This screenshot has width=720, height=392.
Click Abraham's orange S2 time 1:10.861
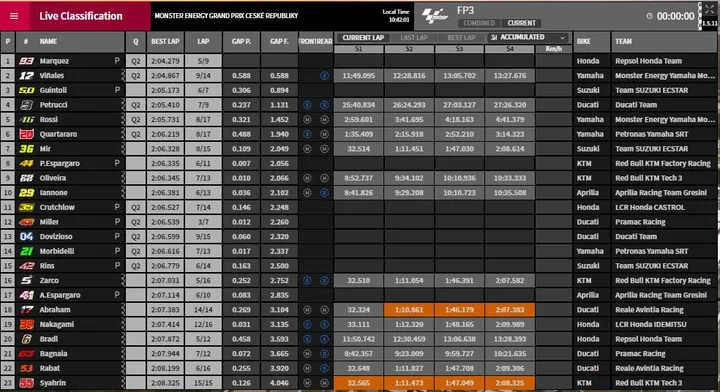[409, 310]
